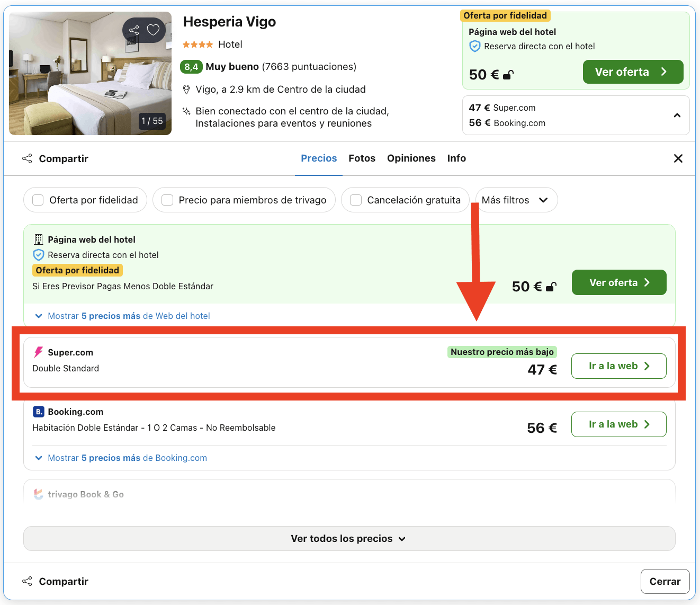This screenshot has height=605, width=700.
Task: Click the 7663 puntuaciones review count
Action: [x=309, y=67]
